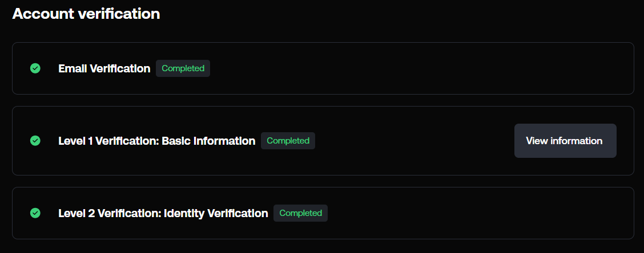Click the Completed badge in the Level 2 row
Screen dimensions: 644x253
[x=301, y=213]
